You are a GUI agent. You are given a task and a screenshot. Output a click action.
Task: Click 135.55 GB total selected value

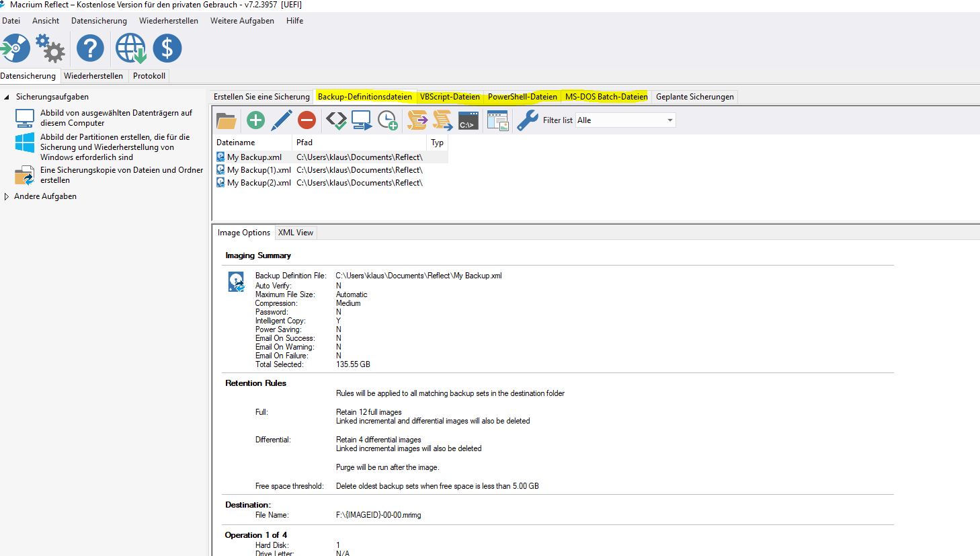click(353, 364)
